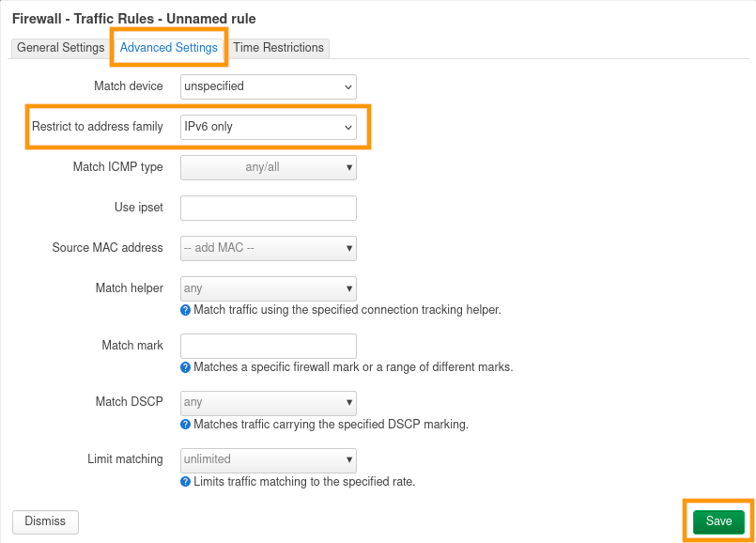Open the Limit matching dropdown
The image size is (756, 543).
pos(268,459)
